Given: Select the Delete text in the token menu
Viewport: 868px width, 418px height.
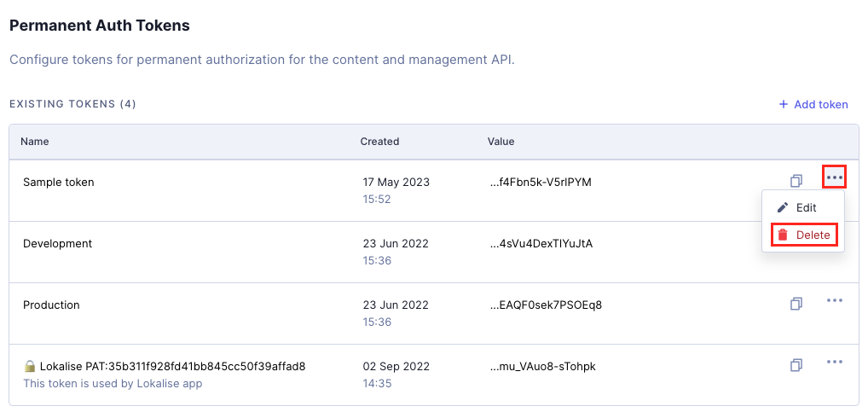Looking at the screenshot, I should [813, 235].
